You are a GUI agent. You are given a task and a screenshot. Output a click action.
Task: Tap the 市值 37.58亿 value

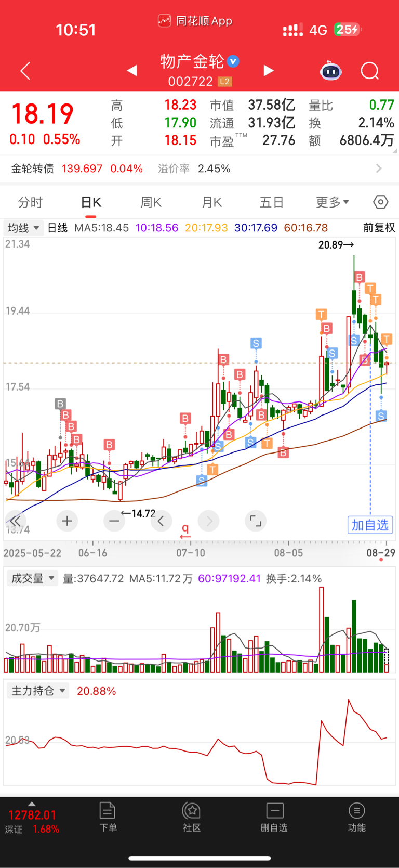coord(272,105)
